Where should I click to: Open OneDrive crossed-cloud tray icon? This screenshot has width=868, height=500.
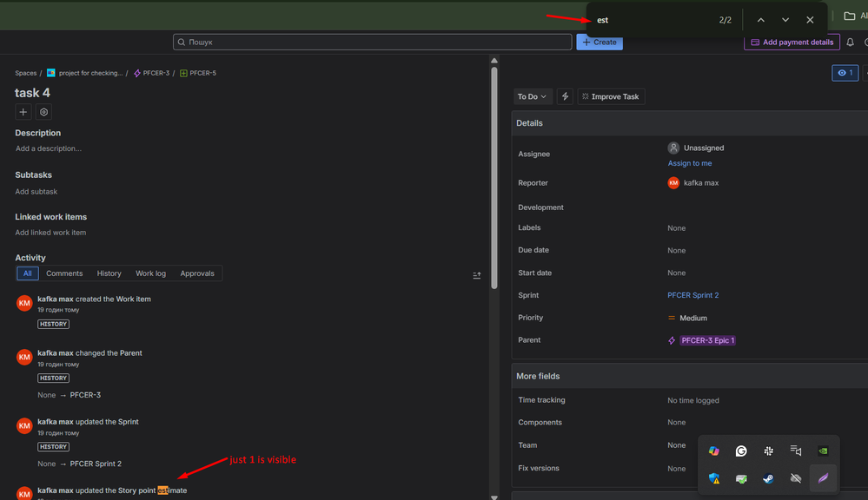pyautogui.click(x=796, y=478)
